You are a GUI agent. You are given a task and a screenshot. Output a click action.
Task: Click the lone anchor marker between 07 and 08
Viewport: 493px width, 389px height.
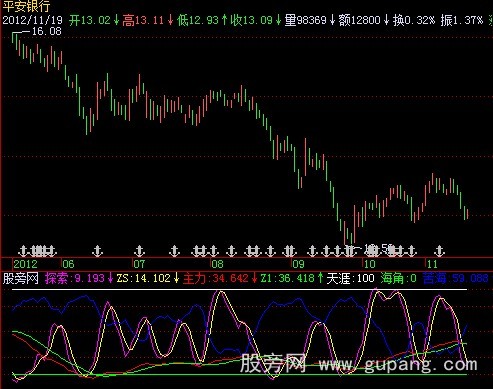(x=174, y=251)
